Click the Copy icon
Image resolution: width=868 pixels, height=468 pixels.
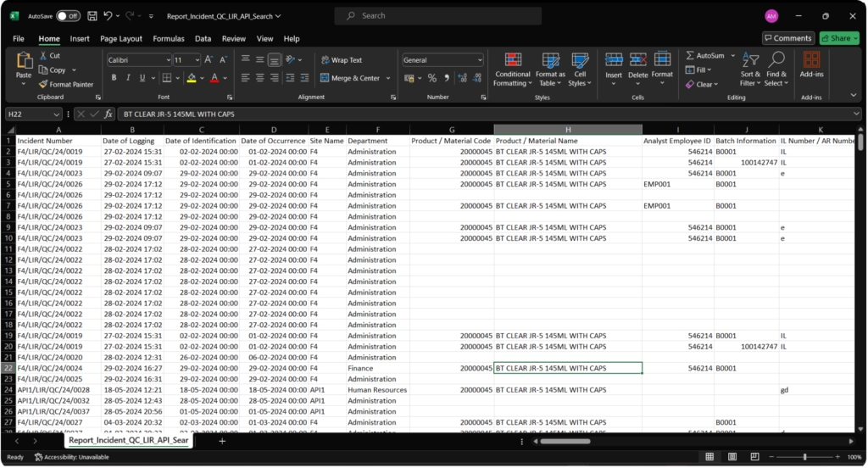tap(43, 70)
